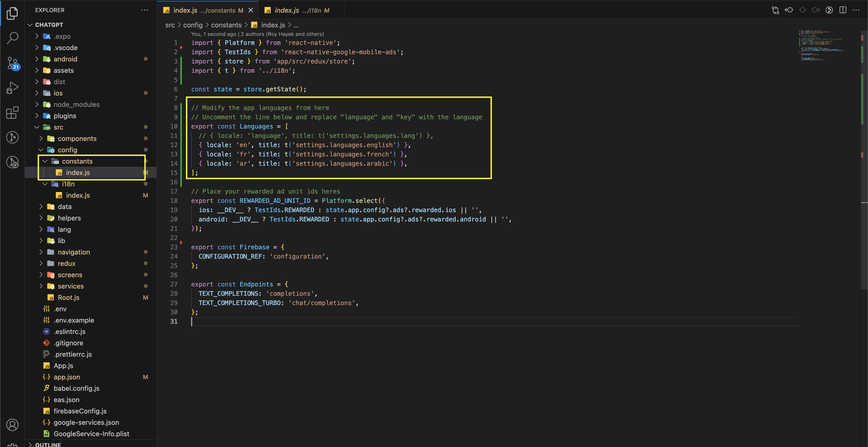
Task: Collapse the config folder
Action: tap(91, 150)
